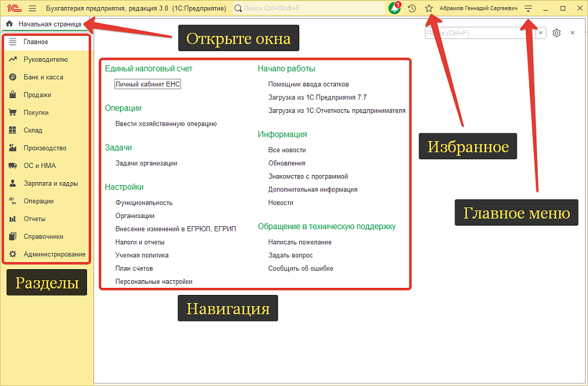Open Написать пожелание link
Image resolution: width=588 pixels, height=386 pixels.
click(x=300, y=241)
